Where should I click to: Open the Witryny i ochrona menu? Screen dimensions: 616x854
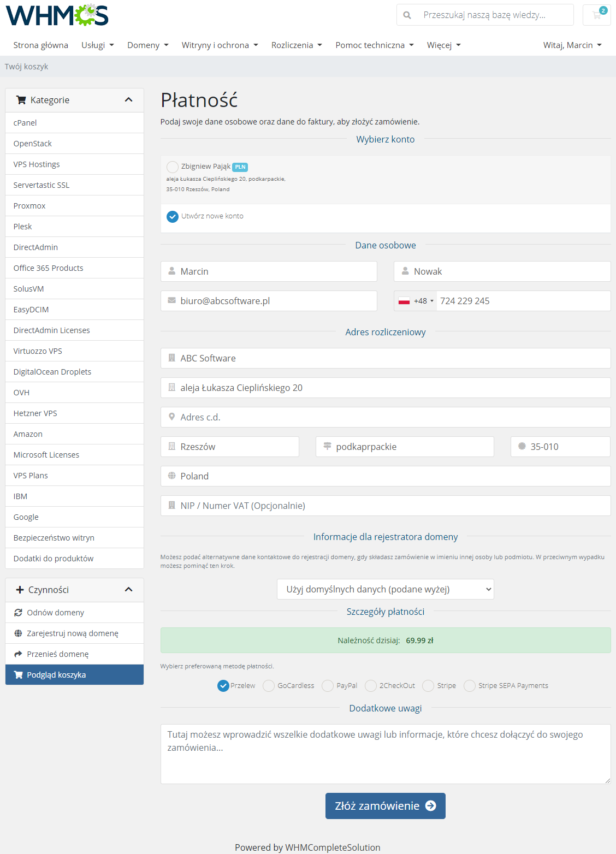click(x=220, y=45)
